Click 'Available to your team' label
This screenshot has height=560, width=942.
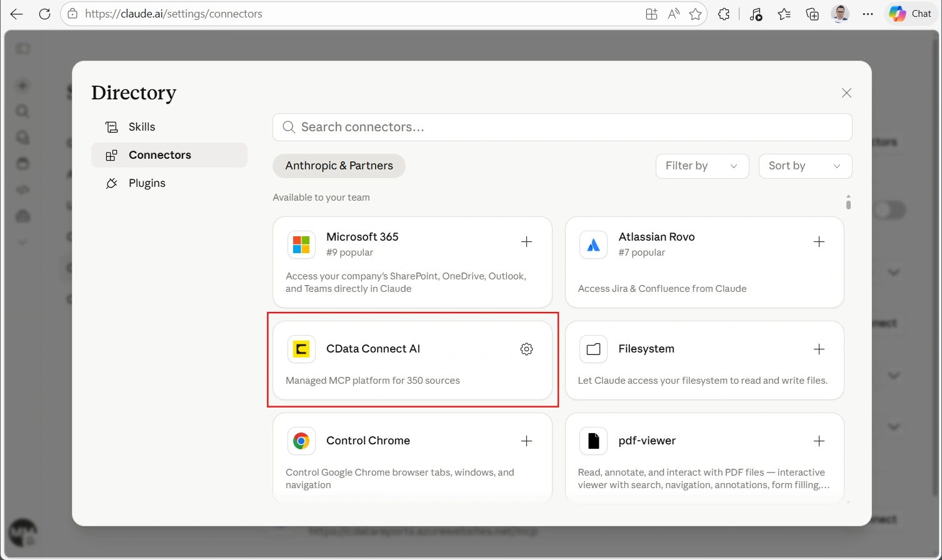click(x=321, y=197)
